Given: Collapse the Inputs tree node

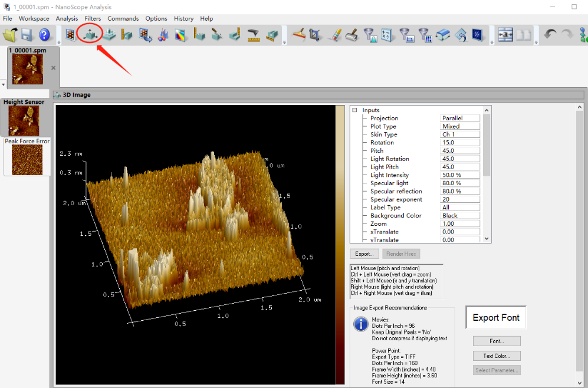Looking at the screenshot, I should click(354, 110).
